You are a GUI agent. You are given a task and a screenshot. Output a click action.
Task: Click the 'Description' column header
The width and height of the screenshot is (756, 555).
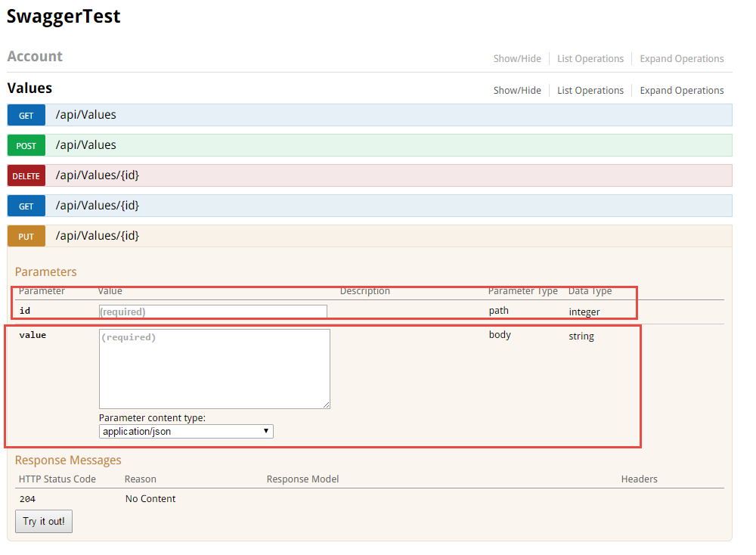365,291
